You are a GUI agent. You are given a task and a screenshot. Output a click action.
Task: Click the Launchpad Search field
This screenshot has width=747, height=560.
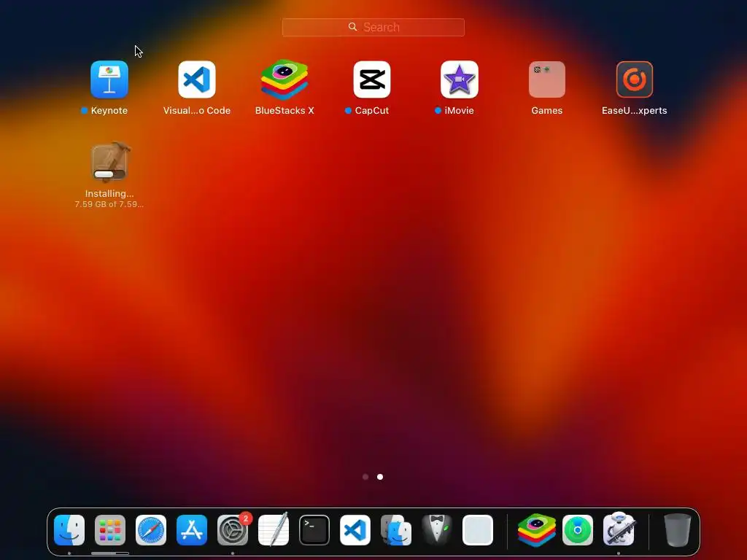(x=373, y=27)
